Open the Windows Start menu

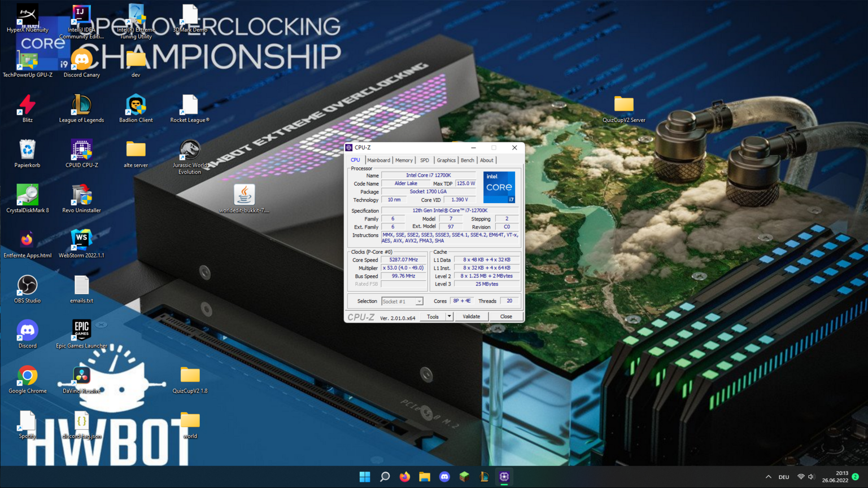tap(365, 477)
